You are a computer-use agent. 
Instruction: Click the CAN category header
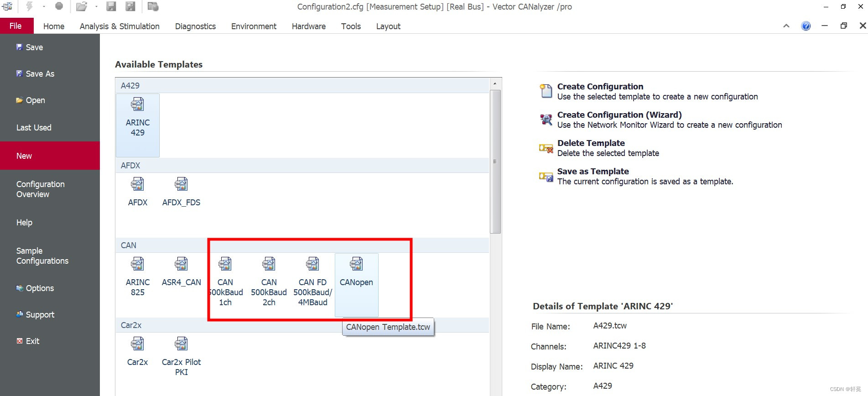pos(302,245)
